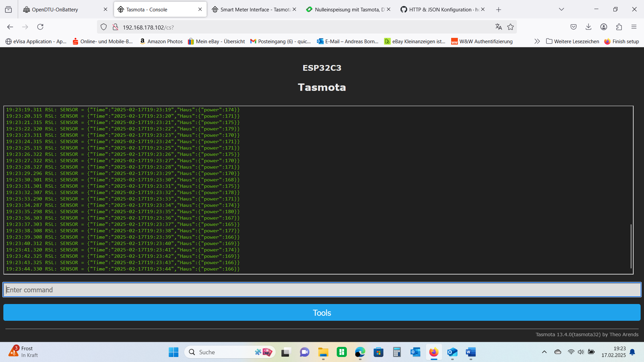The height and width of the screenshot is (362, 644).
Task: Open the Amazon Photos bookmark
Action: [x=161, y=41]
